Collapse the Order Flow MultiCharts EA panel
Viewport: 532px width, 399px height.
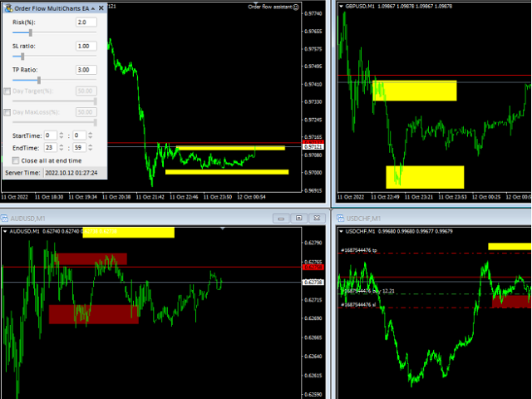93,8
